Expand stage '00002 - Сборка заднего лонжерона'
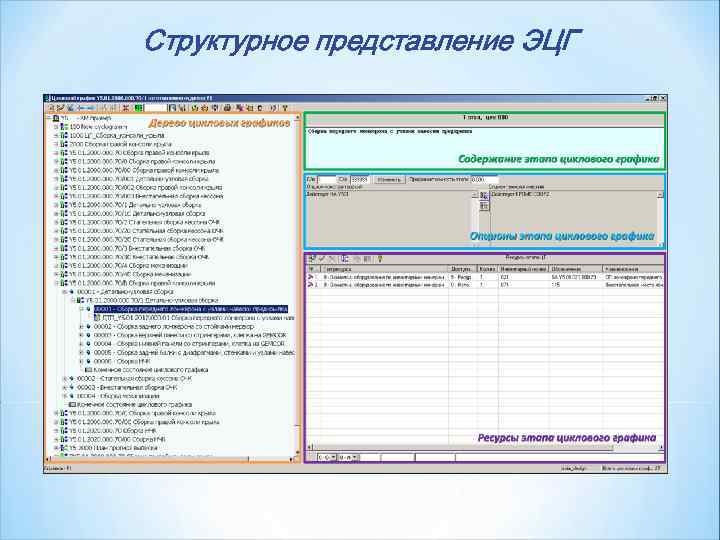The width and height of the screenshot is (720, 540). pyautogui.click(x=82, y=326)
